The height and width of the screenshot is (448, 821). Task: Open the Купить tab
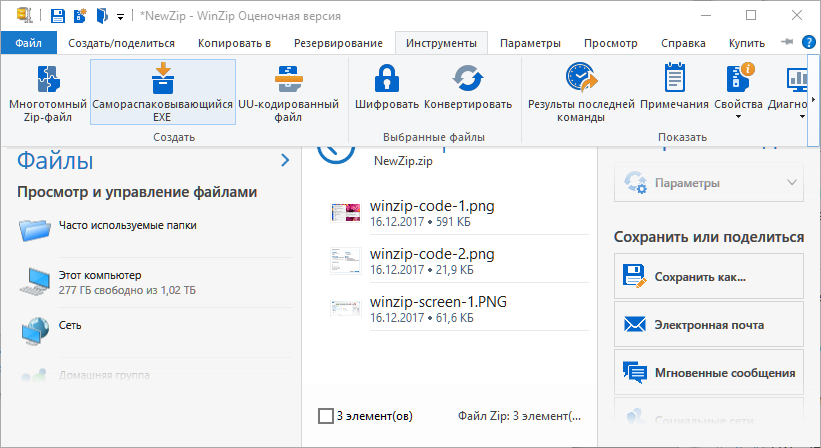(x=747, y=43)
